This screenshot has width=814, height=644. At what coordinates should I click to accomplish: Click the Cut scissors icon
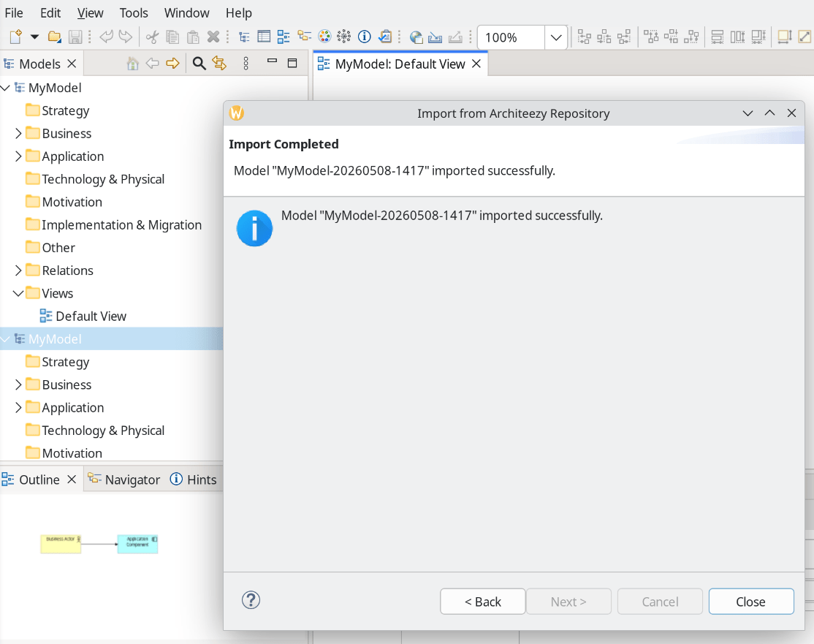(x=152, y=37)
